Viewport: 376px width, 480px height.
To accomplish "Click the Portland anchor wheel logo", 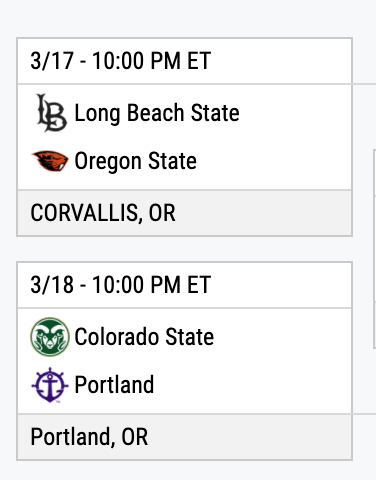I will pos(50,385).
